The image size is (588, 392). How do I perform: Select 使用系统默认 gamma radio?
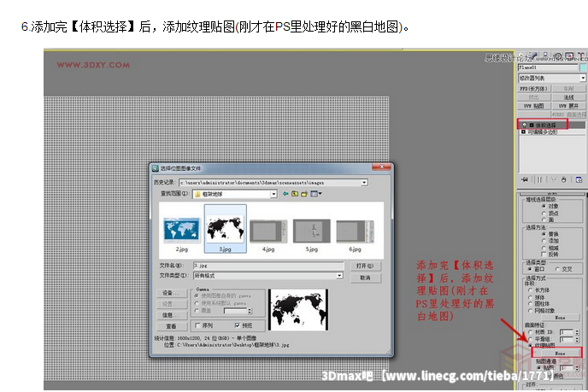(x=197, y=303)
